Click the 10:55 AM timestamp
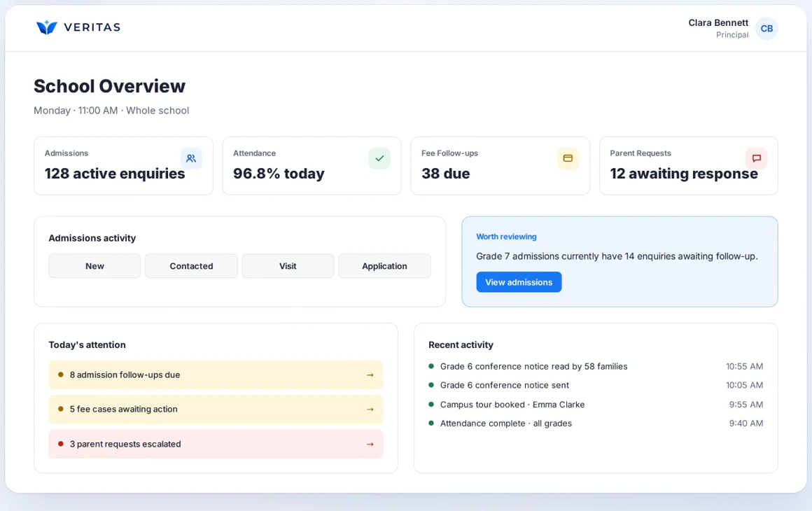This screenshot has width=812, height=511. pyautogui.click(x=744, y=367)
